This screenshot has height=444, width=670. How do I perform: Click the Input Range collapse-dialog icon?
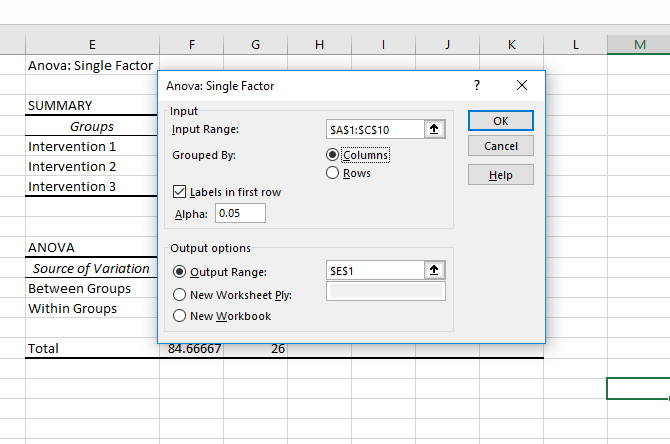435,129
